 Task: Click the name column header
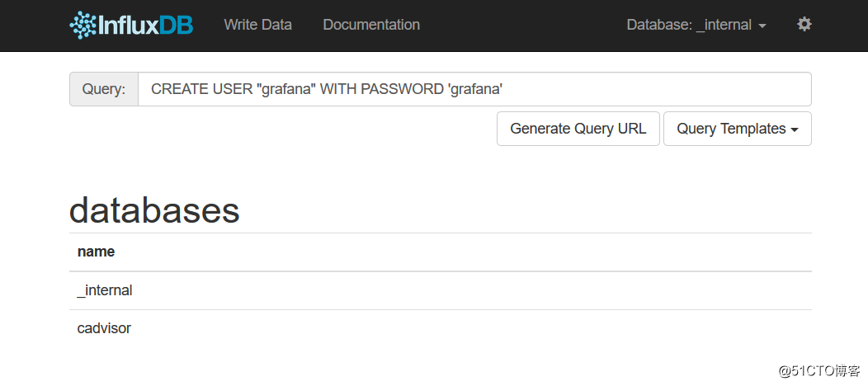pyautogui.click(x=97, y=252)
